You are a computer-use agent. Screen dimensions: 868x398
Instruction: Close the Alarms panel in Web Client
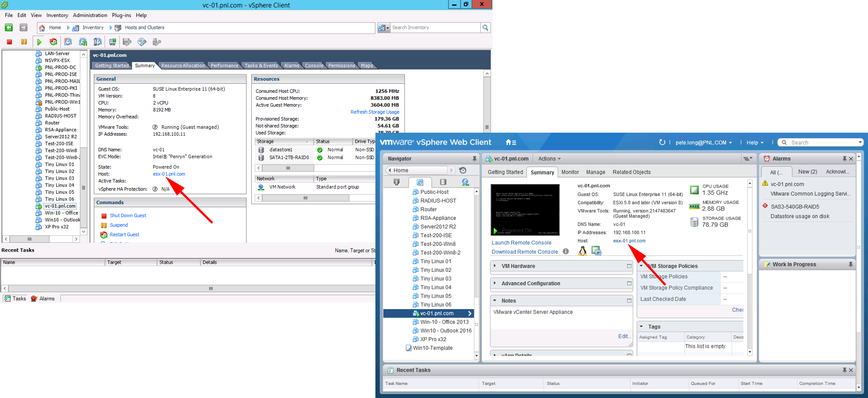[851, 159]
